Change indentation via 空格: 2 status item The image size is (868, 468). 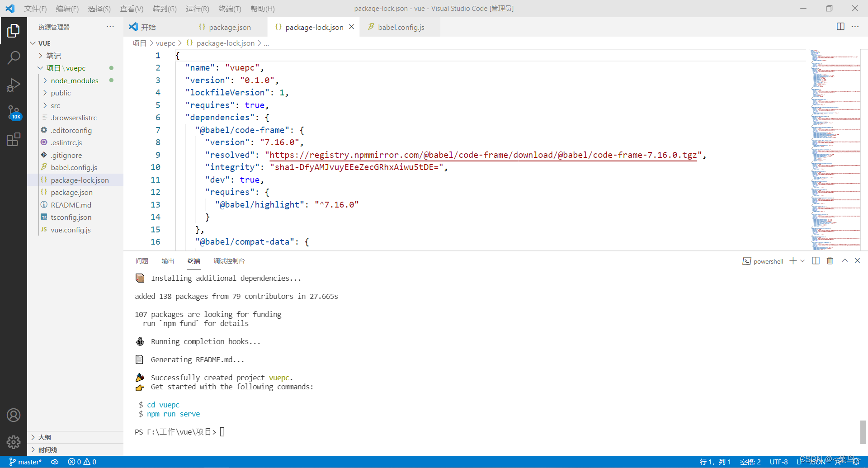click(750, 462)
